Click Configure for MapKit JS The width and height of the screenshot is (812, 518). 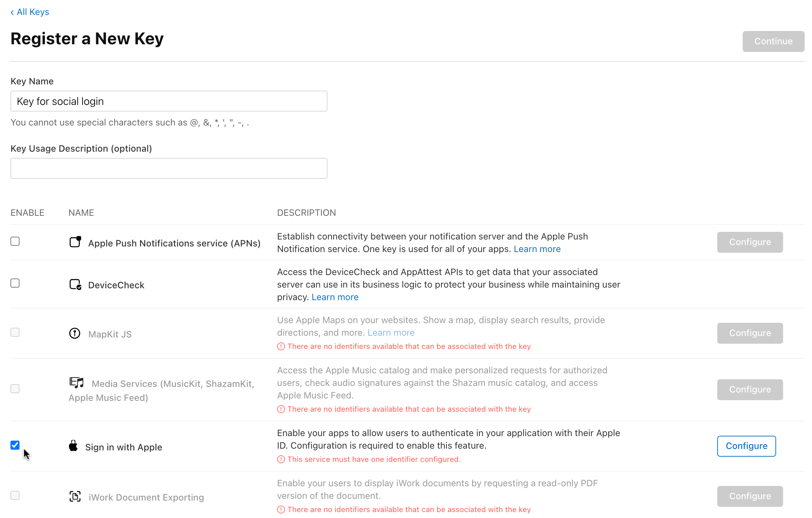tap(750, 333)
